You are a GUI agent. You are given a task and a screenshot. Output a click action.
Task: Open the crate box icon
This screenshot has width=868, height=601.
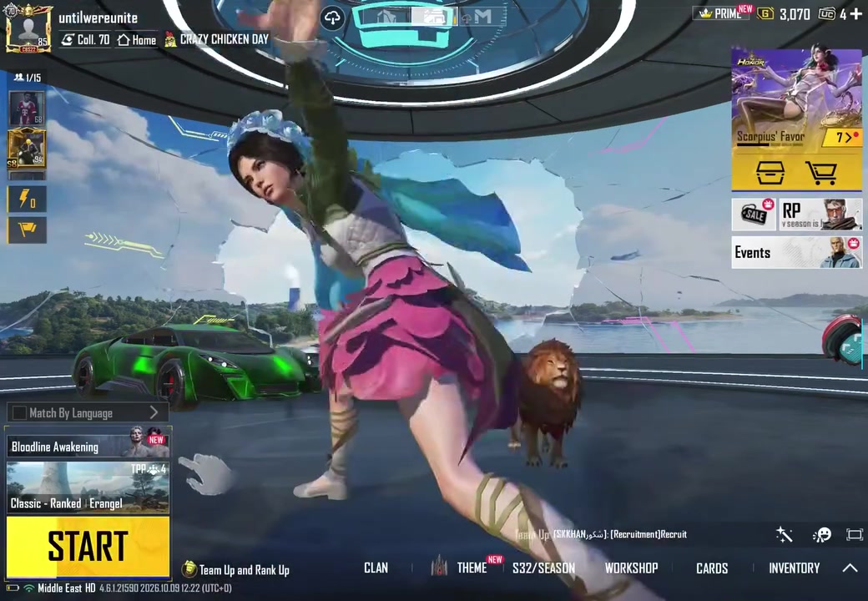[x=770, y=173]
